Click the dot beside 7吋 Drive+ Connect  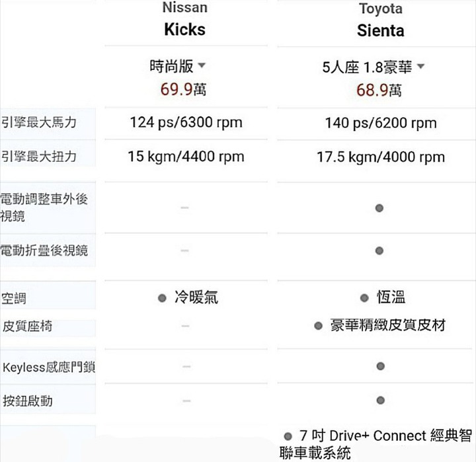[288, 436]
